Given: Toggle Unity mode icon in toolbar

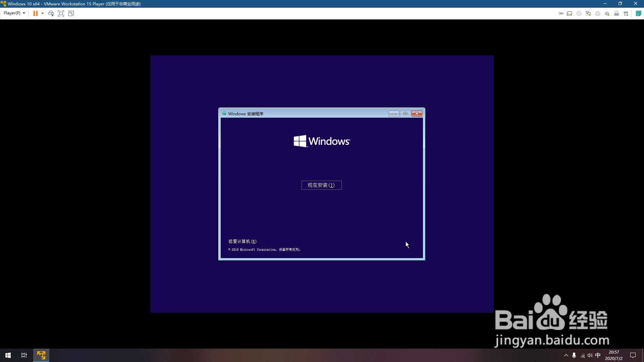Looking at the screenshot, I should (x=71, y=13).
